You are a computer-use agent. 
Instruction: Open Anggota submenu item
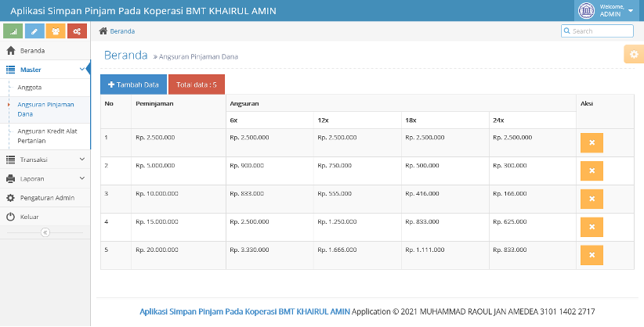point(30,88)
